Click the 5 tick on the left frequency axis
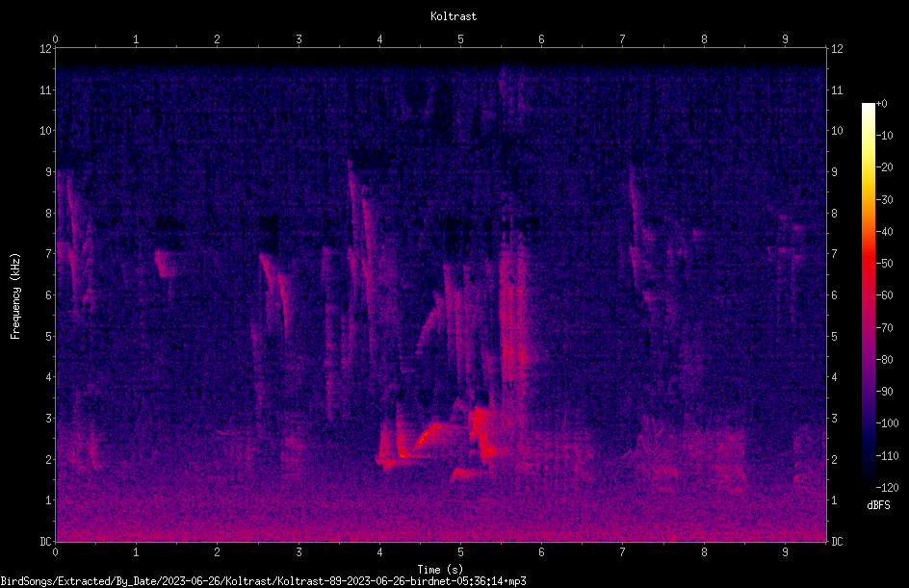909x588 pixels. click(49, 336)
